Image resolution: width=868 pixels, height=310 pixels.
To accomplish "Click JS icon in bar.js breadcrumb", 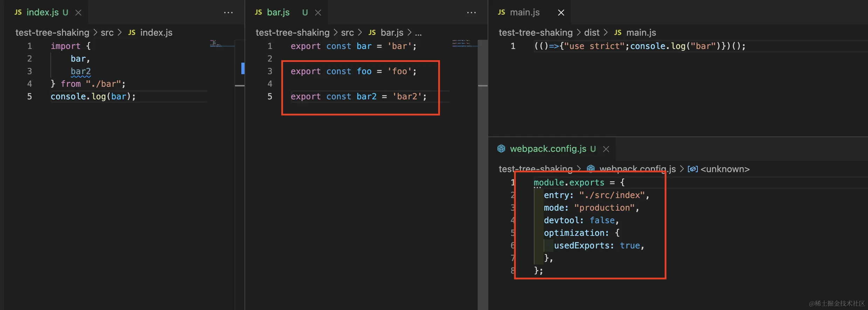I will tap(372, 33).
